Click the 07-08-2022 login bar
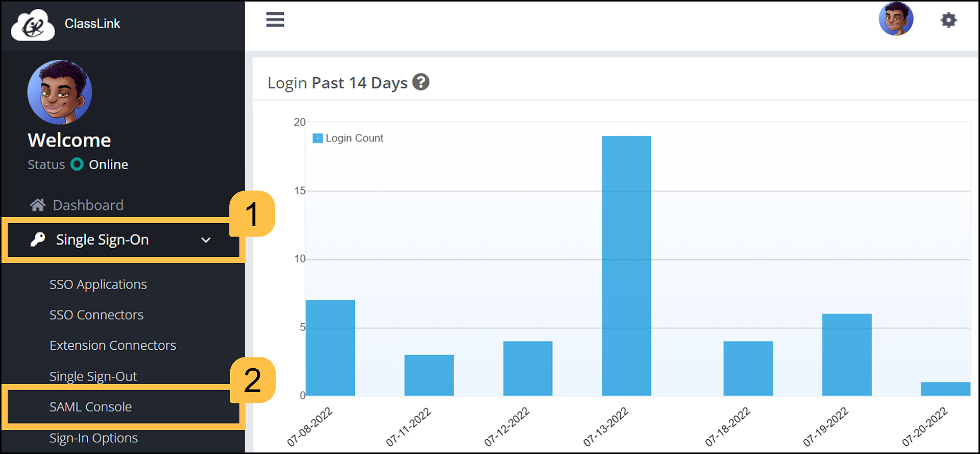This screenshot has width=980, height=454. [330, 348]
